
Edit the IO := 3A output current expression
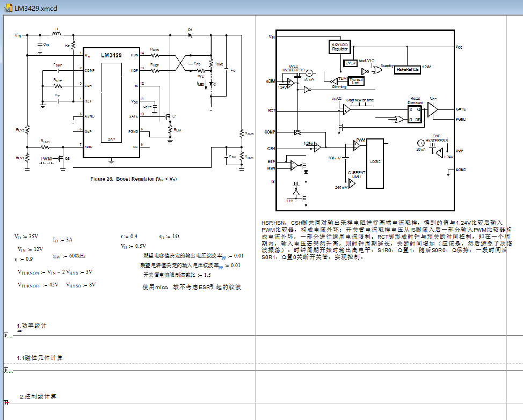point(62,240)
